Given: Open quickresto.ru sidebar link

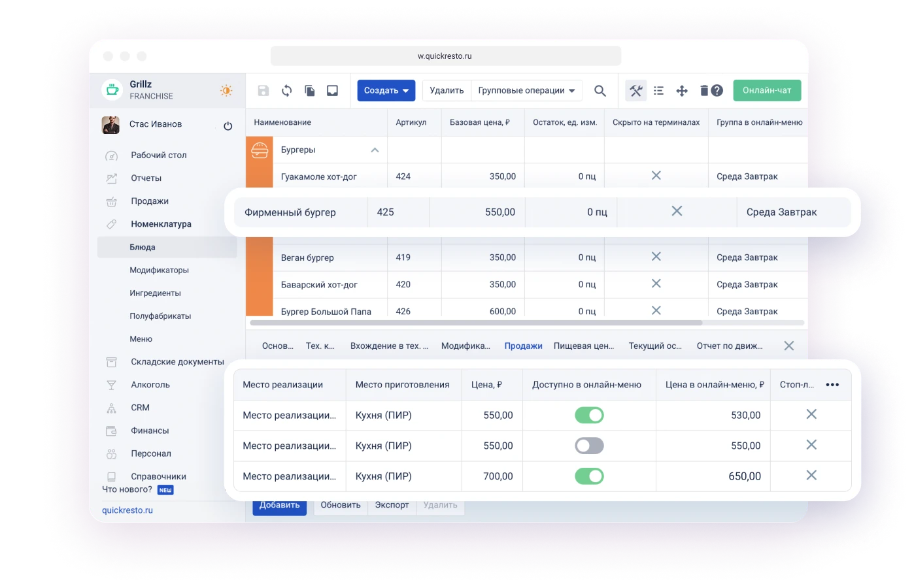Looking at the screenshot, I should pos(127,510).
